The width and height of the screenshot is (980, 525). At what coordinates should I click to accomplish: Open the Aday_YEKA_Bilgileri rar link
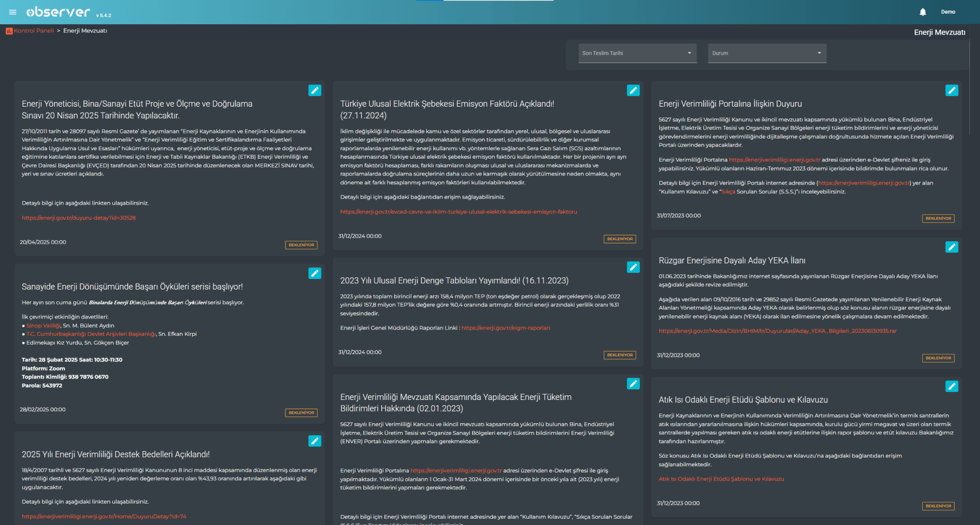click(777, 331)
